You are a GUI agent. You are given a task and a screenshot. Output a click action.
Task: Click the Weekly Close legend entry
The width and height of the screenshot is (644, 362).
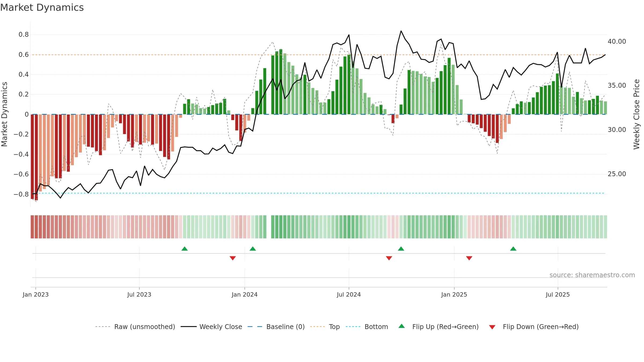click(211, 327)
